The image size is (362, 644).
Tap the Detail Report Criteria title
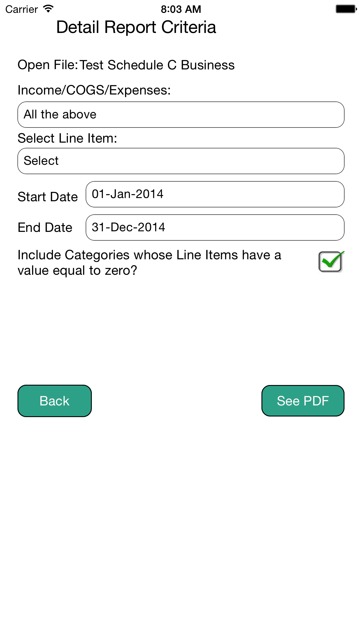point(136,27)
